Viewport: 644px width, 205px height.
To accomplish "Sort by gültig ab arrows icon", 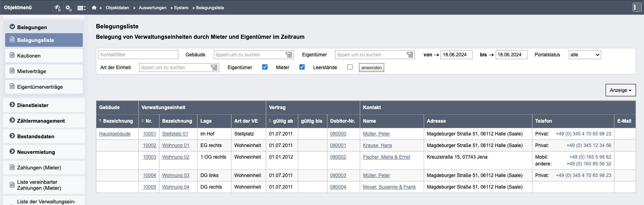I will (x=270, y=121).
